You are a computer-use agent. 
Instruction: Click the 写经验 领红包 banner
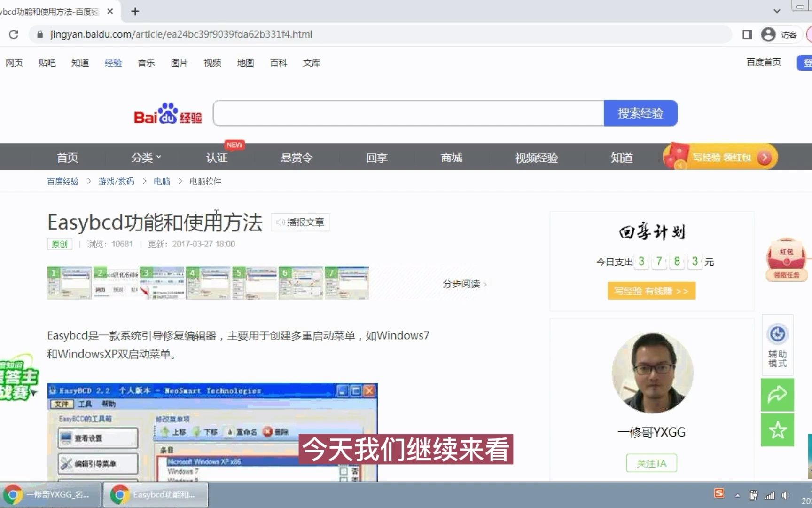pos(720,157)
